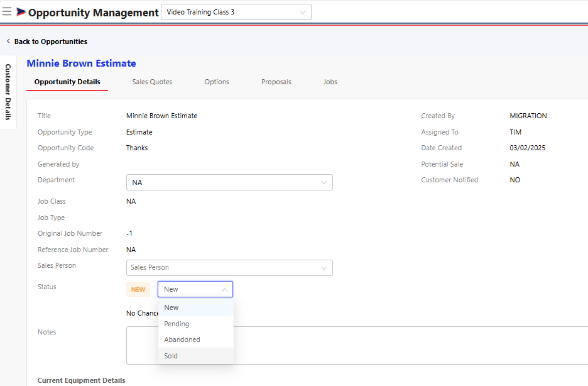
Task: Open the Options tab
Action: click(x=217, y=82)
